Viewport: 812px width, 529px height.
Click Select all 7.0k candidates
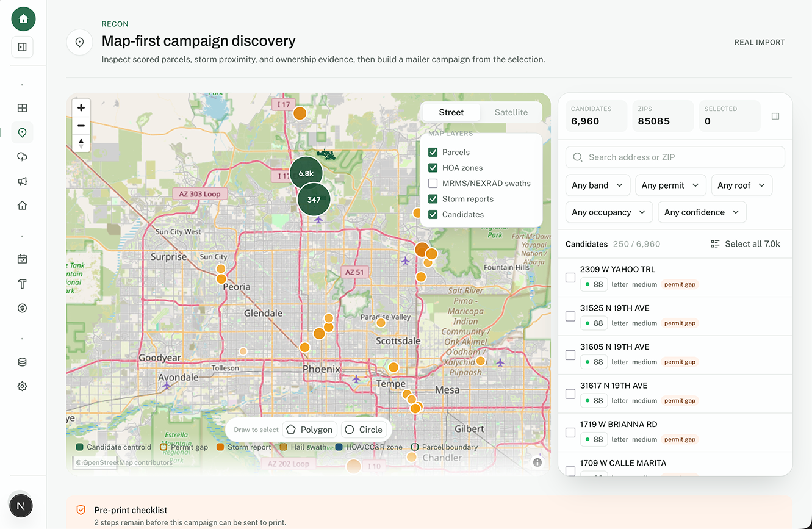point(746,243)
